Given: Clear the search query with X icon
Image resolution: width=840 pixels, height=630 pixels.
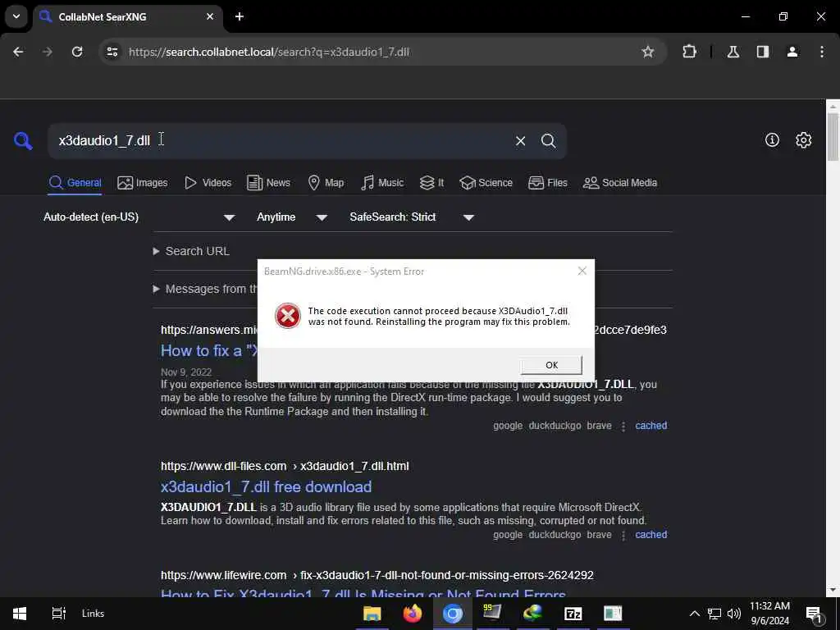Looking at the screenshot, I should (x=520, y=141).
